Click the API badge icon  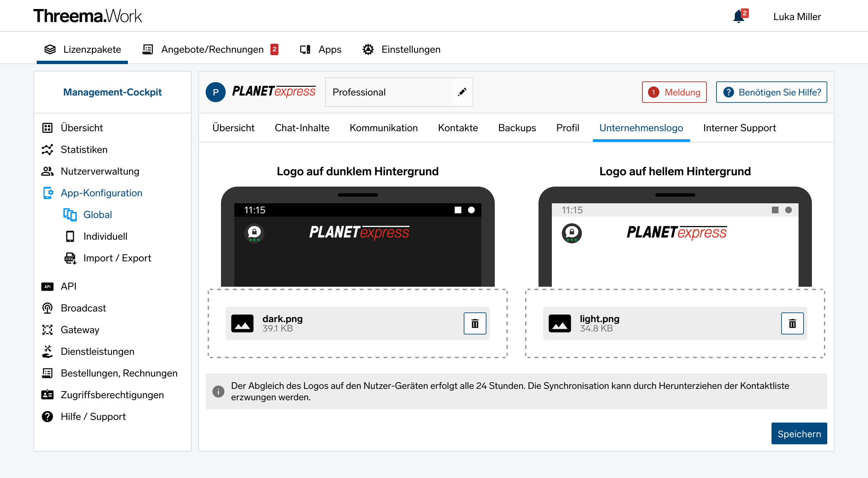(47, 287)
